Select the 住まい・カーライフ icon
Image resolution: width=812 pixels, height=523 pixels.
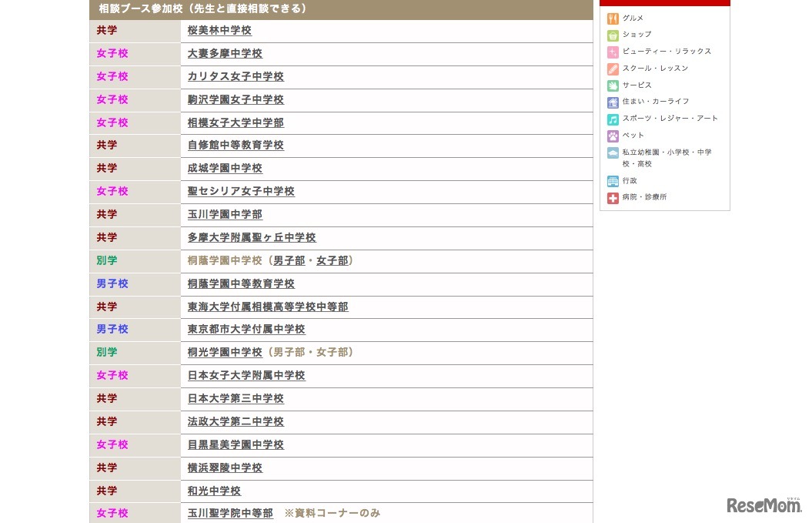click(x=612, y=102)
